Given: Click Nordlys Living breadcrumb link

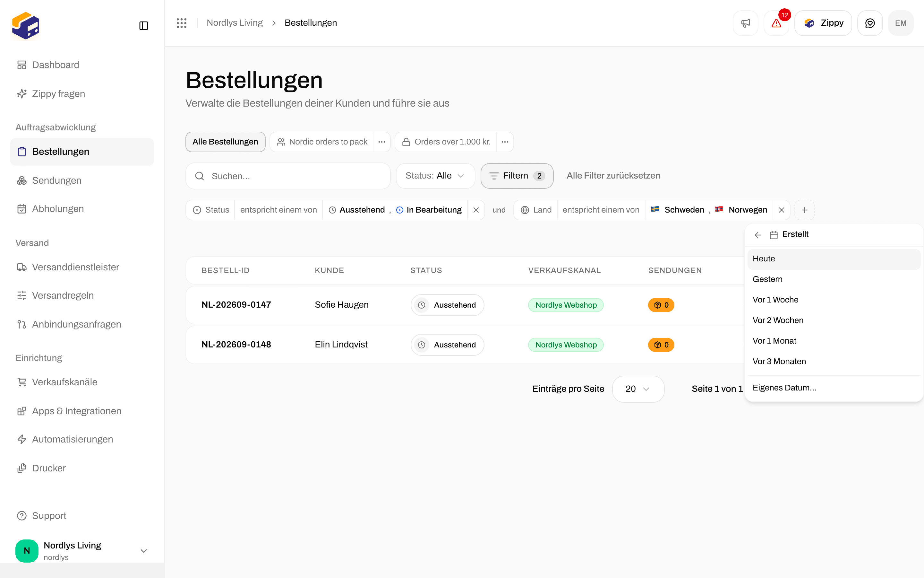Looking at the screenshot, I should [x=235, y=23].
